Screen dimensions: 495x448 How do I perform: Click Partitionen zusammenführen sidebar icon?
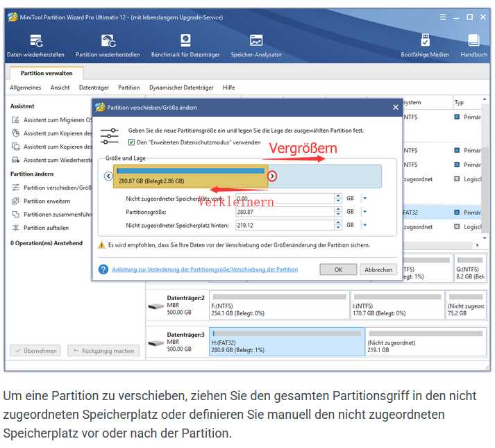15,214
